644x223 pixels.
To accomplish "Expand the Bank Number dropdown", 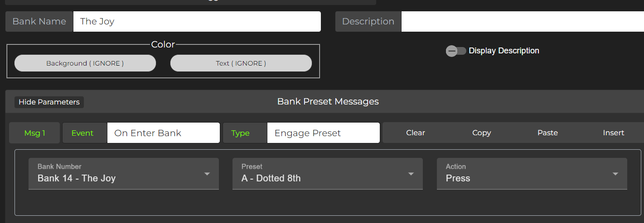I will point(123,174).
